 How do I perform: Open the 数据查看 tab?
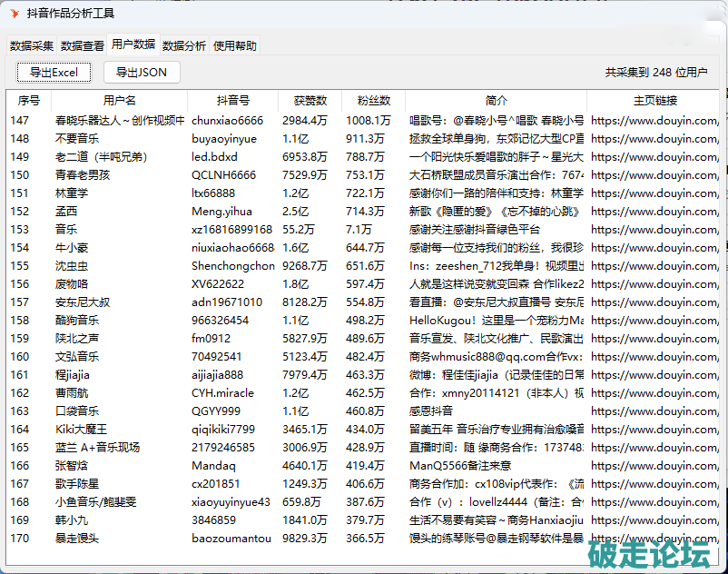tap(83, 45)
